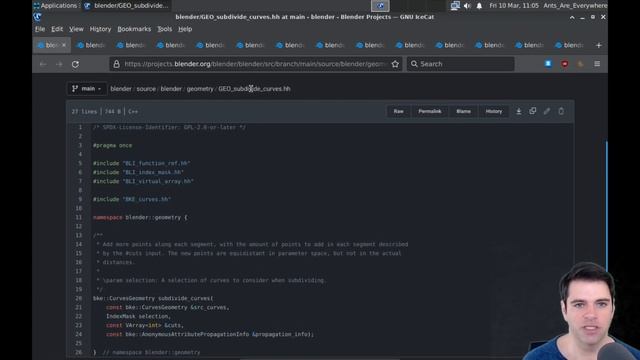640x360 pixels.
Task: Delete file using trash icon
Action: click(561, 111)
